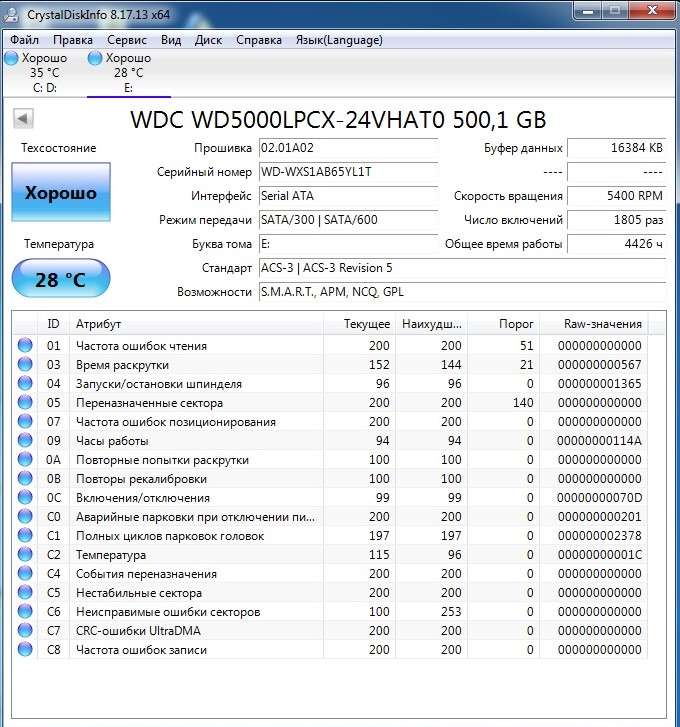Open the Файл menu
Image resolution: width=680 pixels, height=727 pixels.
[25, 40]
